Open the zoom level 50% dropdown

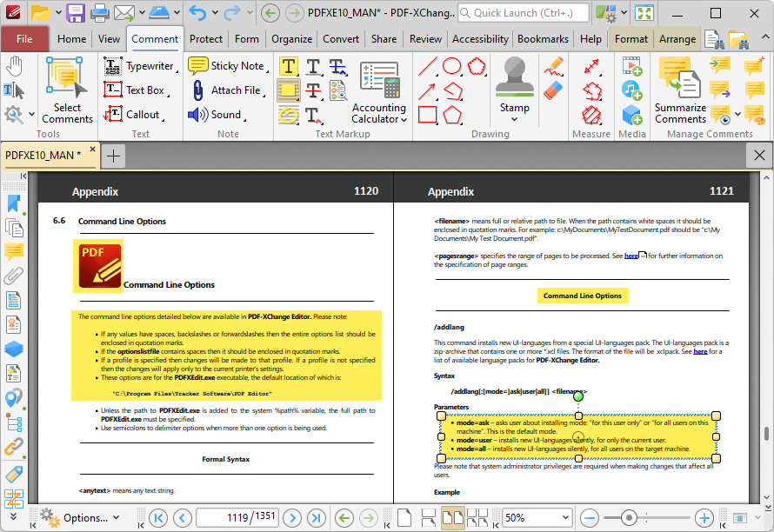click(565, 518)
